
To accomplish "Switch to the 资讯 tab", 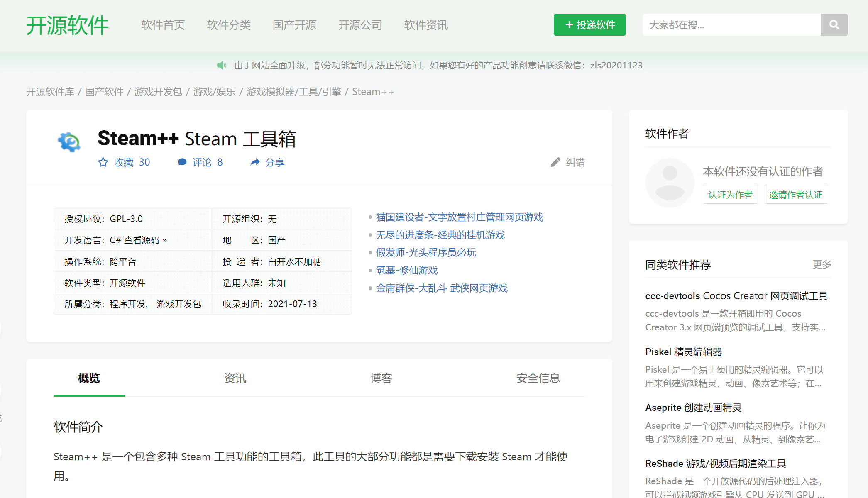I will click(235, 378).
